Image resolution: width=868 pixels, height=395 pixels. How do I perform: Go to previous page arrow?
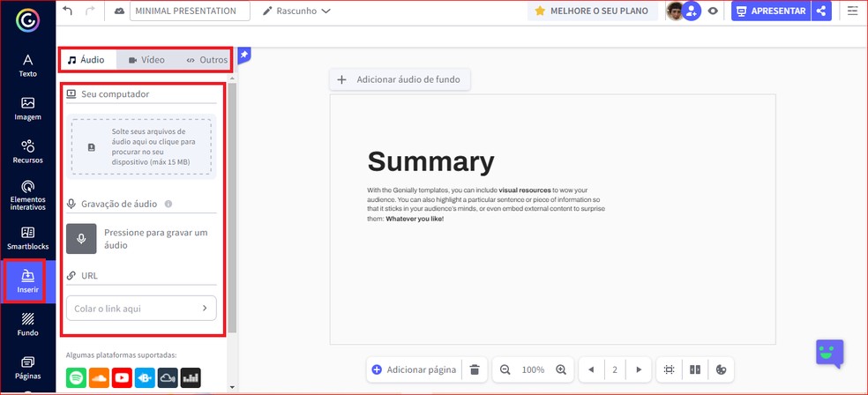[591, 369]
